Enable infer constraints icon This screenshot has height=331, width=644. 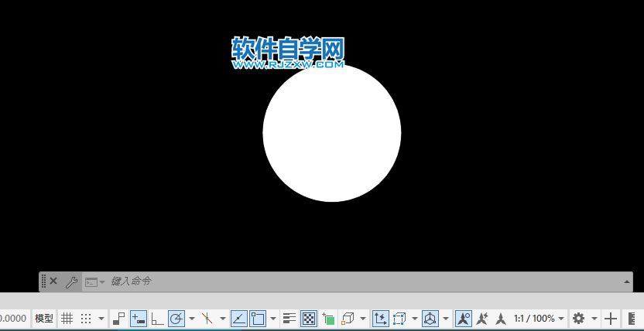tap(119, 319)
